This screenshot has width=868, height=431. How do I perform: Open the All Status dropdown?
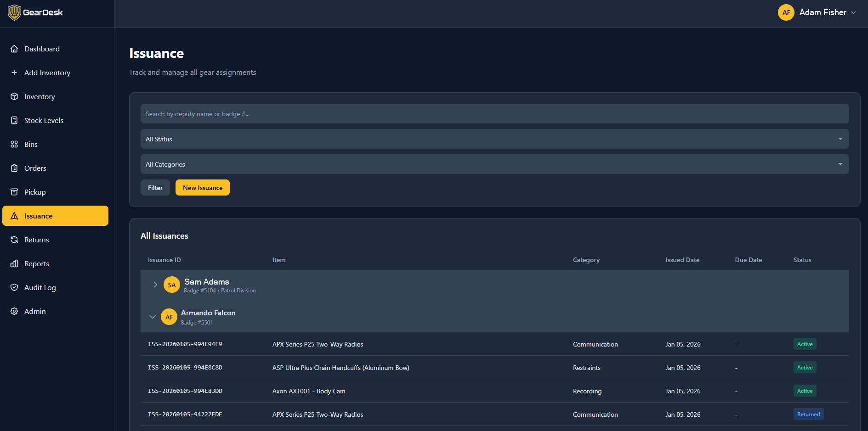(x=494, y=139)
